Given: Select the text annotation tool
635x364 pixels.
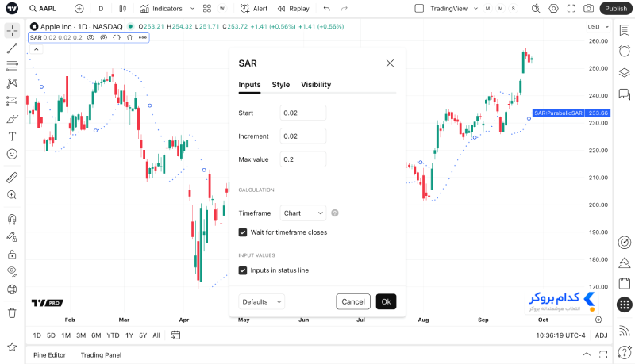Looking at the screenshot, I should 12,136.
